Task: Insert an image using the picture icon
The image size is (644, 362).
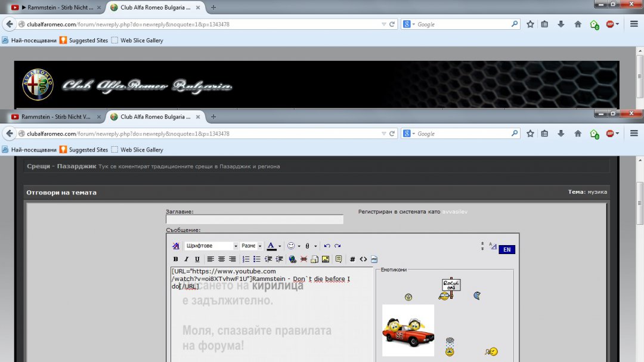Action: click(x=326, y=259)
